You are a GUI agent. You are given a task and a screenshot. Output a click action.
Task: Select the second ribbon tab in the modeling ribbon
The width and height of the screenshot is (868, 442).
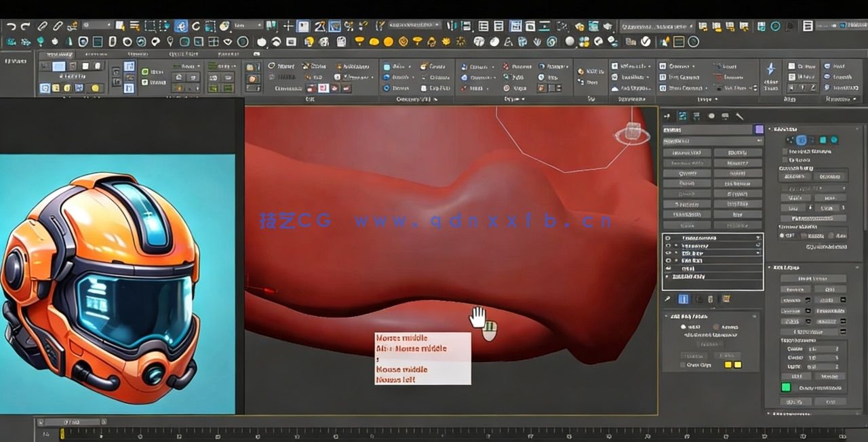pyautogui.click(x=97, y=55)
